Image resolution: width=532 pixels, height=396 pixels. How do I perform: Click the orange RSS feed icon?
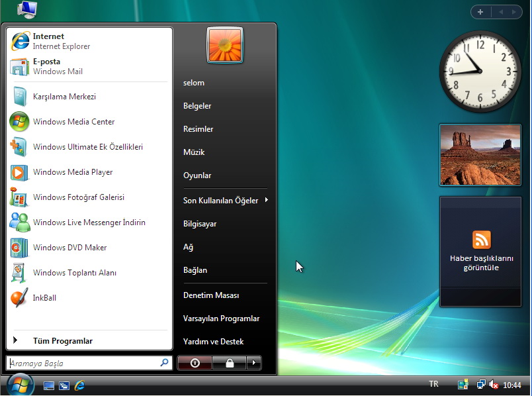(x=481, y=240)
